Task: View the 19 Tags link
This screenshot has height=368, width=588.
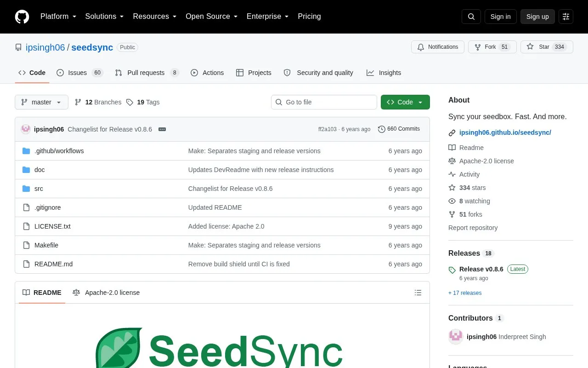Action: pyautogui.click(x=143, y=102)
